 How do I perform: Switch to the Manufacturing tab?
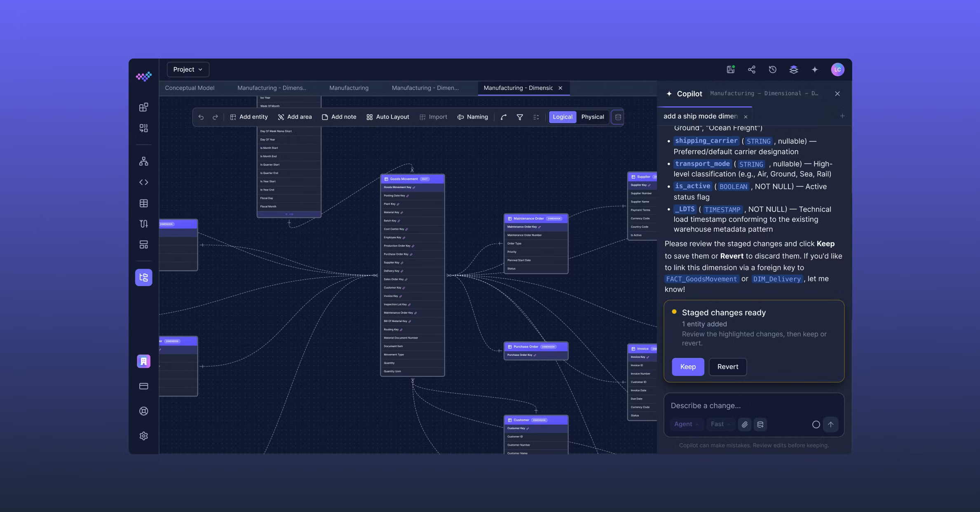[349, 88]
